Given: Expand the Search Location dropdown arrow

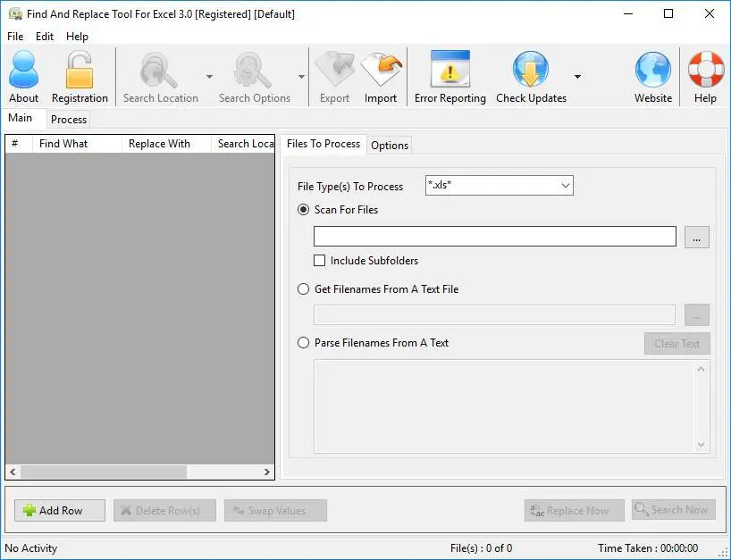Looking at the screenshot, I should click(x=209, y=77).
